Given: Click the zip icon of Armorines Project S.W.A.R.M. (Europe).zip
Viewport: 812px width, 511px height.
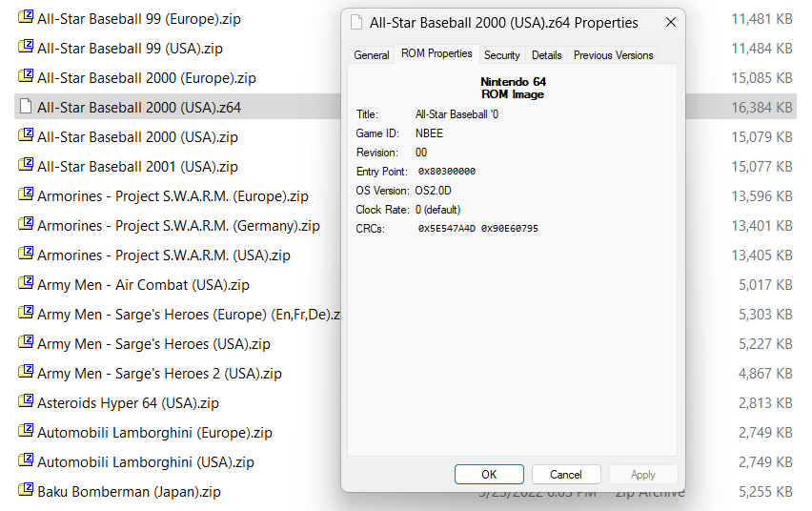Looking at the screenshot, I should point(26,194).
